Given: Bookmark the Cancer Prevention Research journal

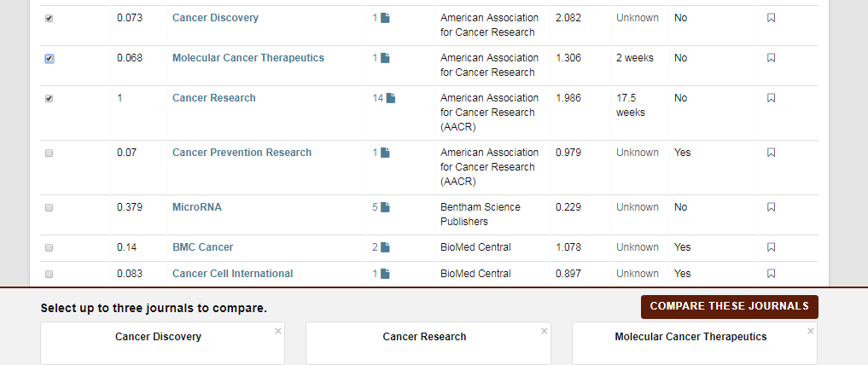Looking at the screenshot, I should (x=771, y=153).
